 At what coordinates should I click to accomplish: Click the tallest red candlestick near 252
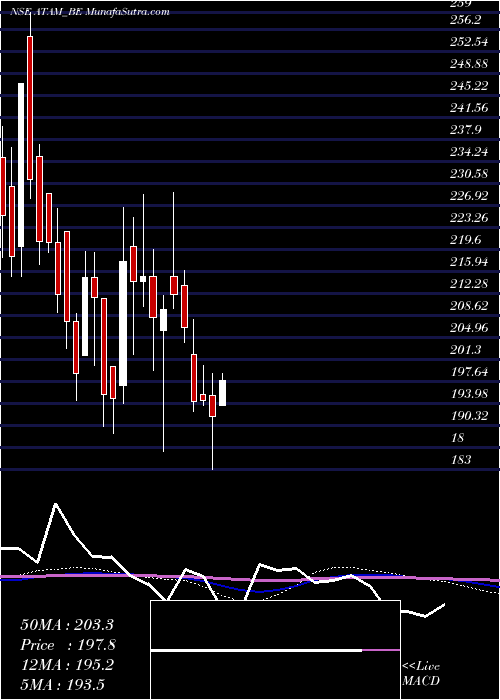[30, 108]
